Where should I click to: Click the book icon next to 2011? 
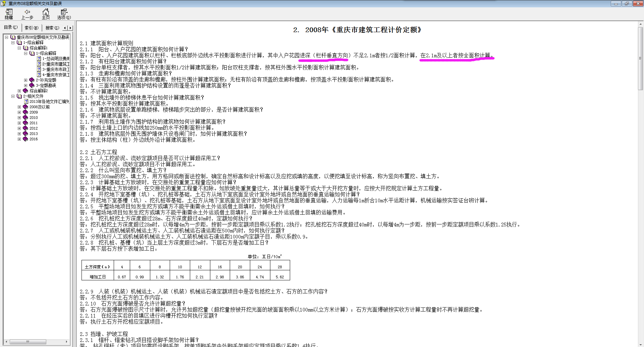click(x=25, y=123)
